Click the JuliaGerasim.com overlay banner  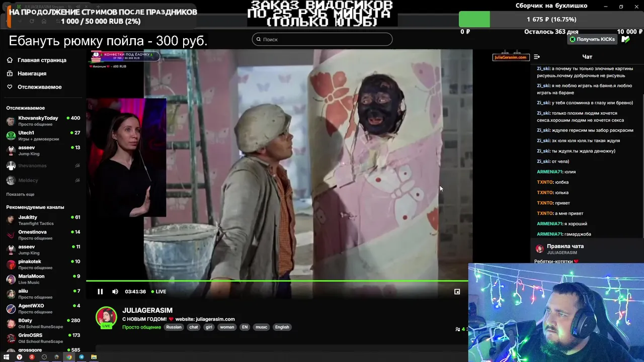(510, 57)
